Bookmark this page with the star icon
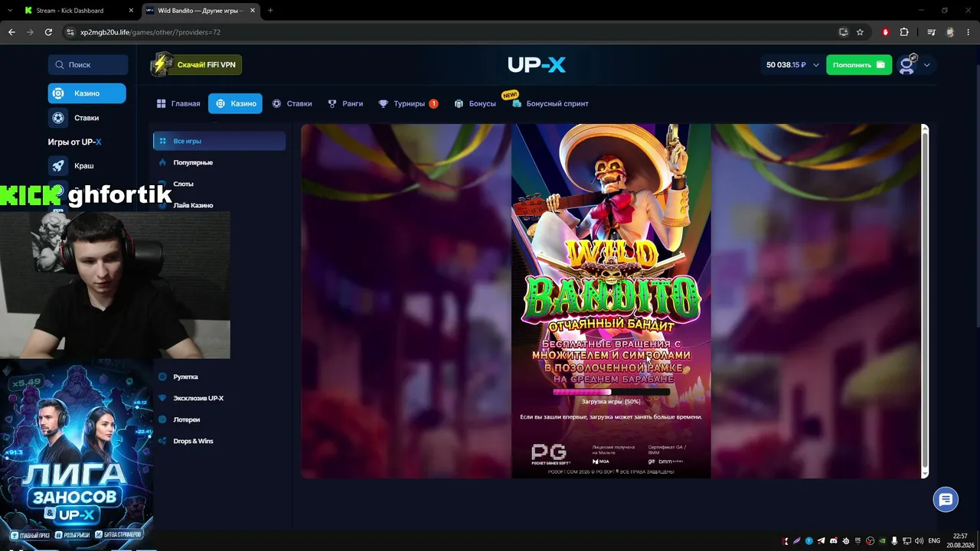The image size is (980, 551). [x=860, y=32]
